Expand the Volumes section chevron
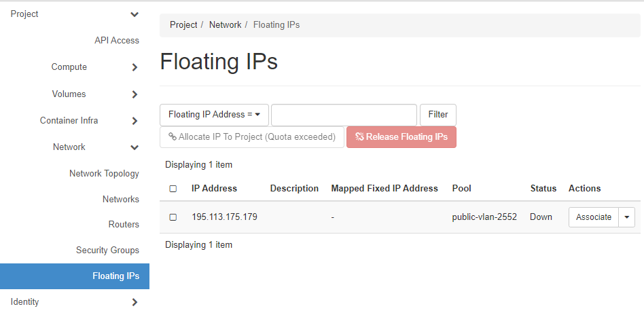644x315 pixels. click(135, 94)
